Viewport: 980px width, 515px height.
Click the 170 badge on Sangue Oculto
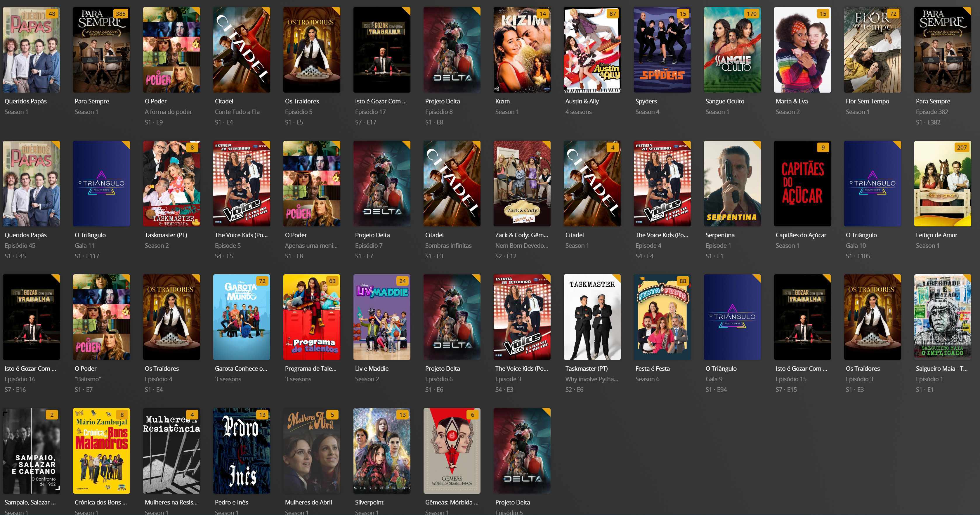point(751,14)
